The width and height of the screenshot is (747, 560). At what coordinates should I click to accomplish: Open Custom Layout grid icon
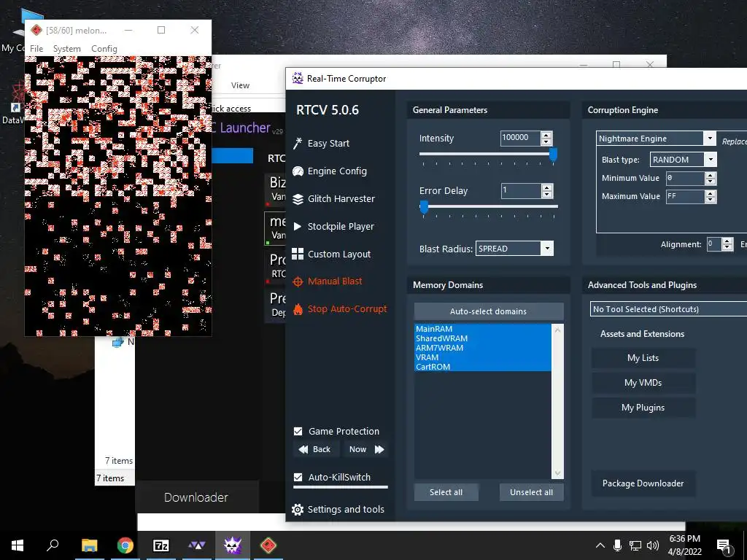click(x=298, y=254)
